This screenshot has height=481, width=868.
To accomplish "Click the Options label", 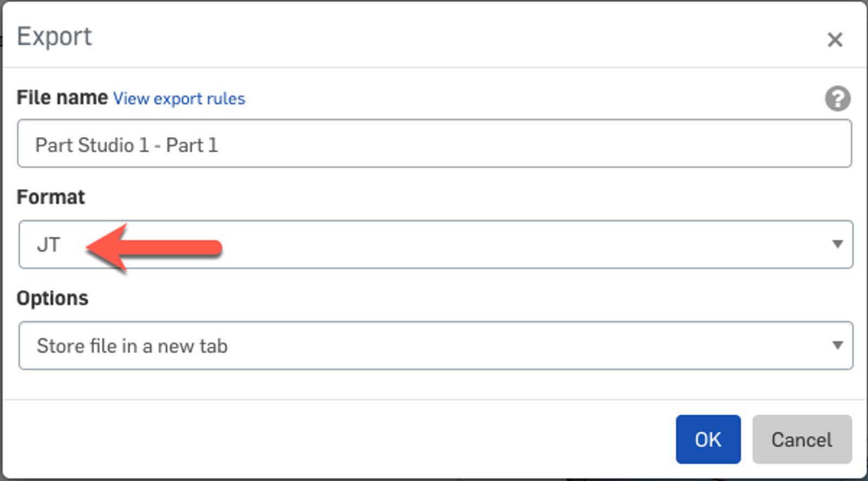I will coord(53,298).
